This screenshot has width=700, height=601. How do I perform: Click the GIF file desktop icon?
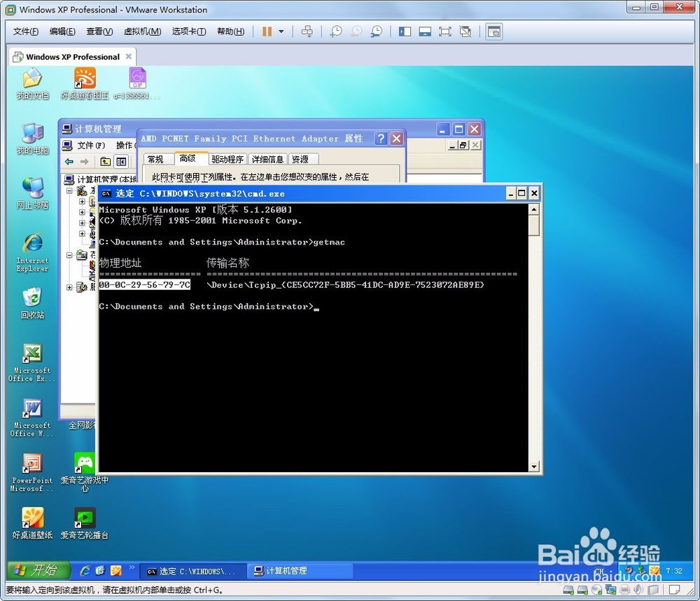[x=136, y=83]
